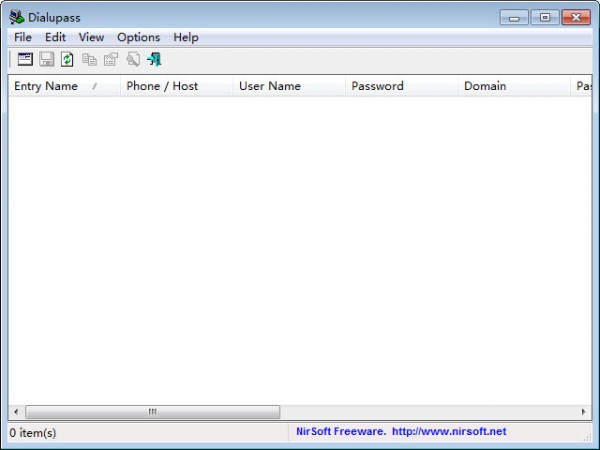Viewport: 600px width, 450px height.
Task: Click the Refresh toolbar icon
Action: 67,59
